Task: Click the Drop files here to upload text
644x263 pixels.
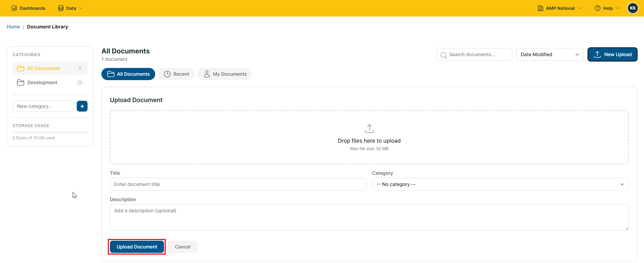Action: click(369, 141)
